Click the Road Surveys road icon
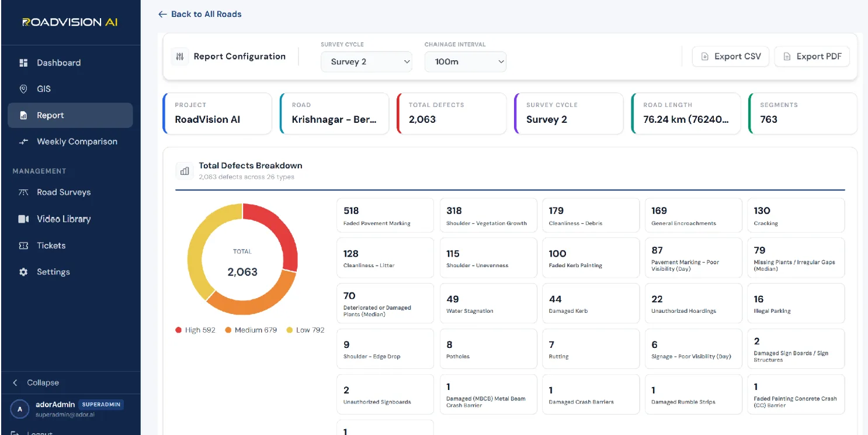The image size is (868, 435). tap(23, 192)
